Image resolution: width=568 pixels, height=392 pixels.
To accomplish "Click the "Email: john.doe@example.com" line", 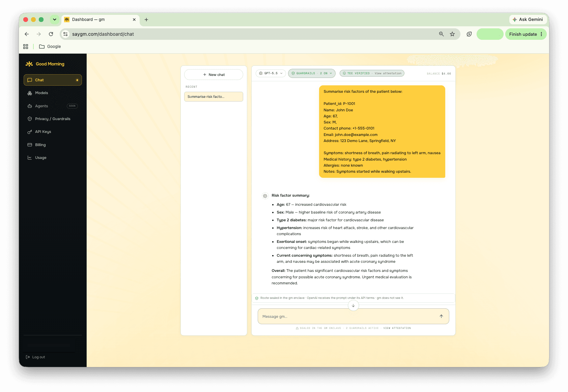I will tap(350, 135).
